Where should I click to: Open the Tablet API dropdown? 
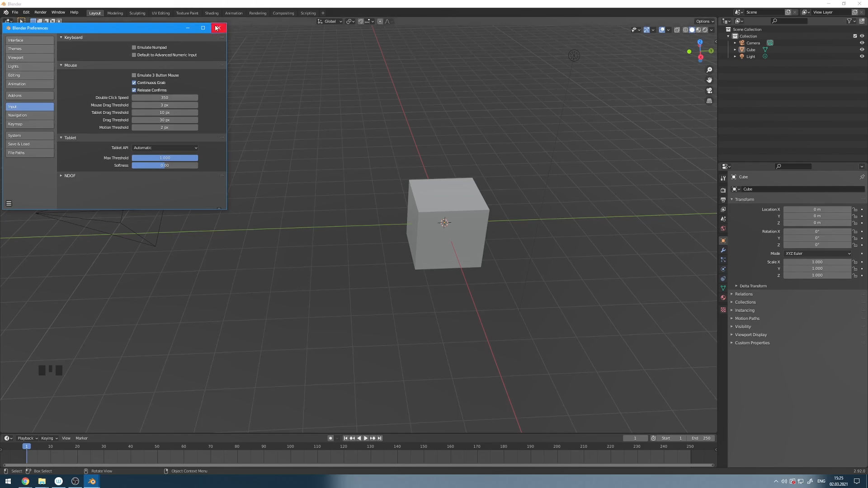[165, 148]
